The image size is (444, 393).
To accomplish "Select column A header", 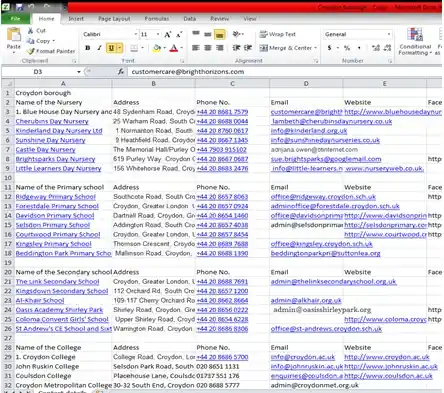I will pos(63,84).
